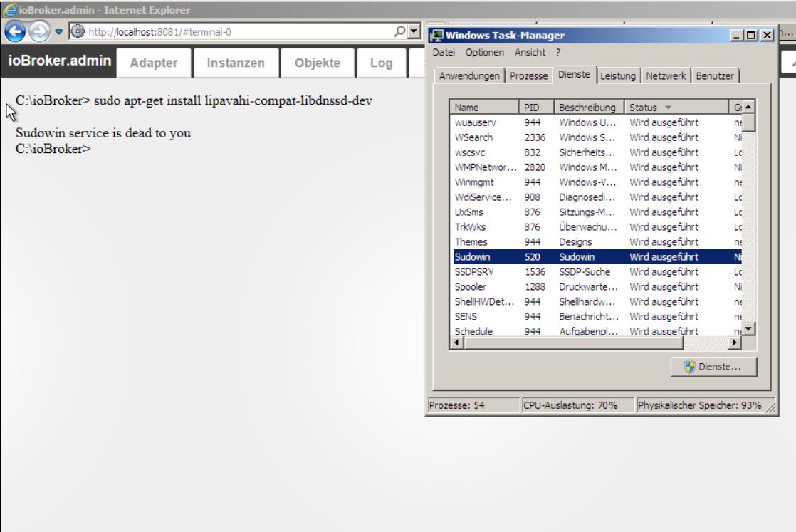796x532 pixels.
Task: Select the WMPNetwor... service row
Action: [597, 167]
